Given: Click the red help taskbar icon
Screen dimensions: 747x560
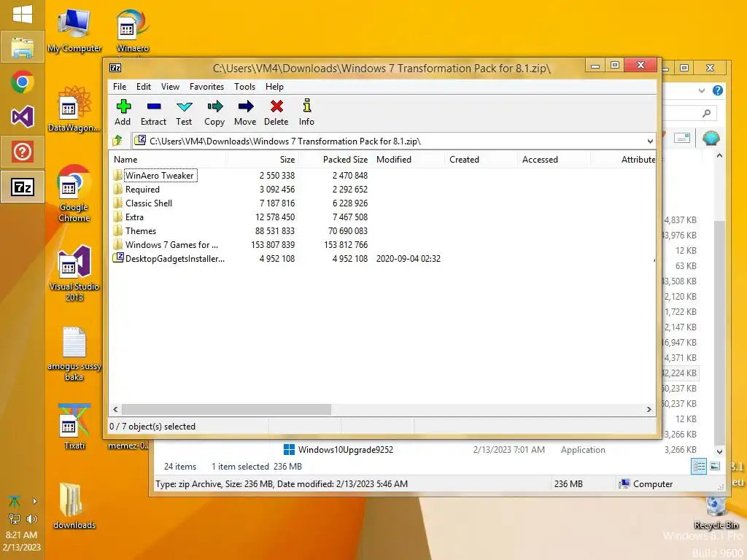Looking at the screenshot, I should coord(23,152).
